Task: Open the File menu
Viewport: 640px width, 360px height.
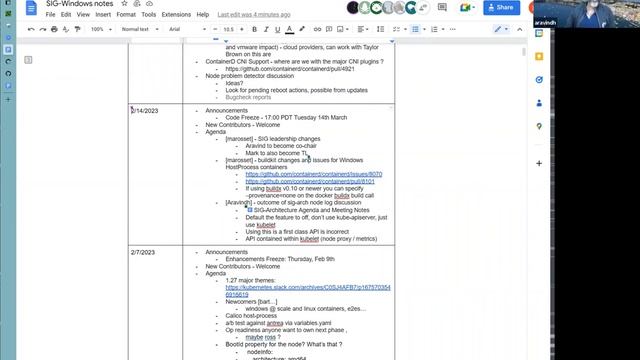Action: [51, 15]
